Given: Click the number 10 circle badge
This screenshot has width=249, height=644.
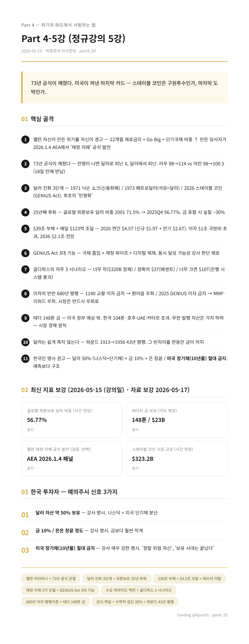Looking at the screenshot, I should tap(25, 342).
